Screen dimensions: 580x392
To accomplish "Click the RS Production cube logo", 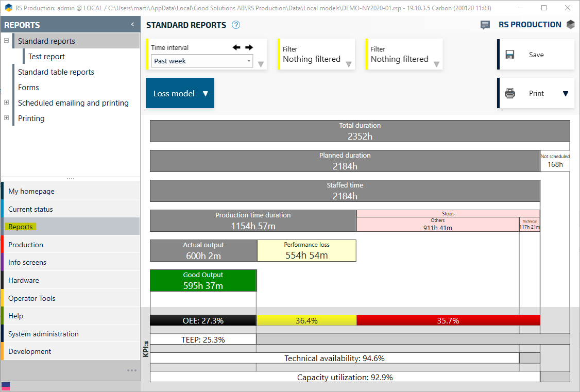I will tap(570, 25).
